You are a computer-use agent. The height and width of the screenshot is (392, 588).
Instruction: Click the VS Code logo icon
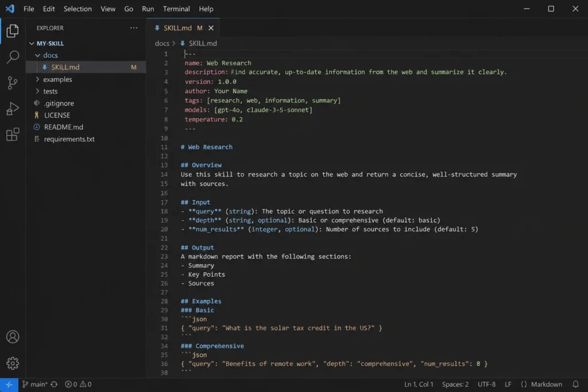[10, 9]
